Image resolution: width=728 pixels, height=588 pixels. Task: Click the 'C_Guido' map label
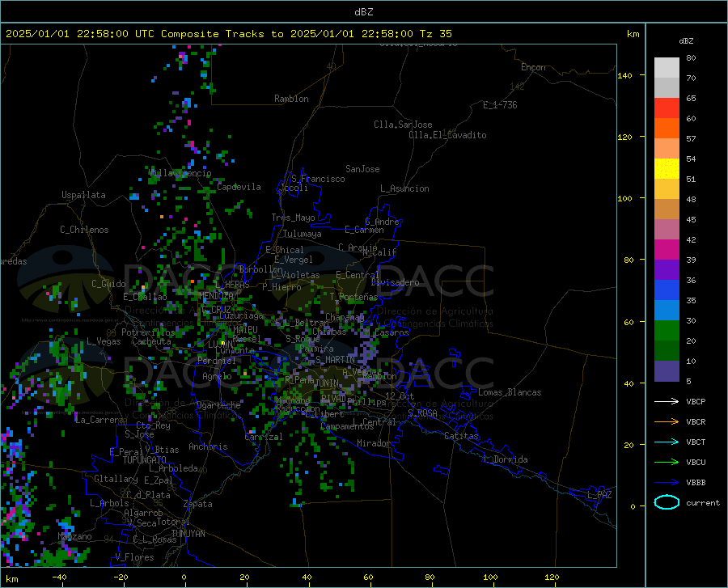pos(108,284)
